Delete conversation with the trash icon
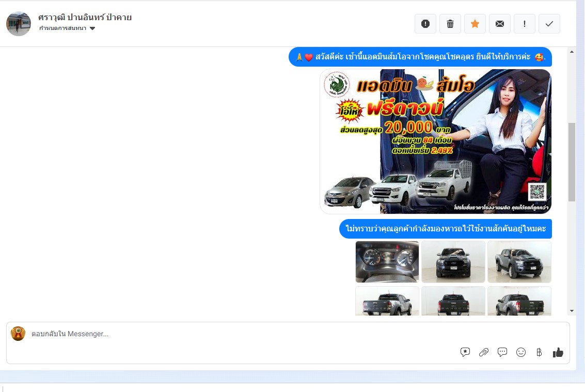This screenshot has height=392, width=585. [450, 24]
